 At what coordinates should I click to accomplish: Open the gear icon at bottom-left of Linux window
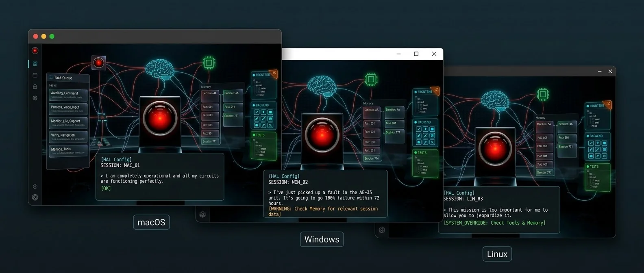pos(382,230)
